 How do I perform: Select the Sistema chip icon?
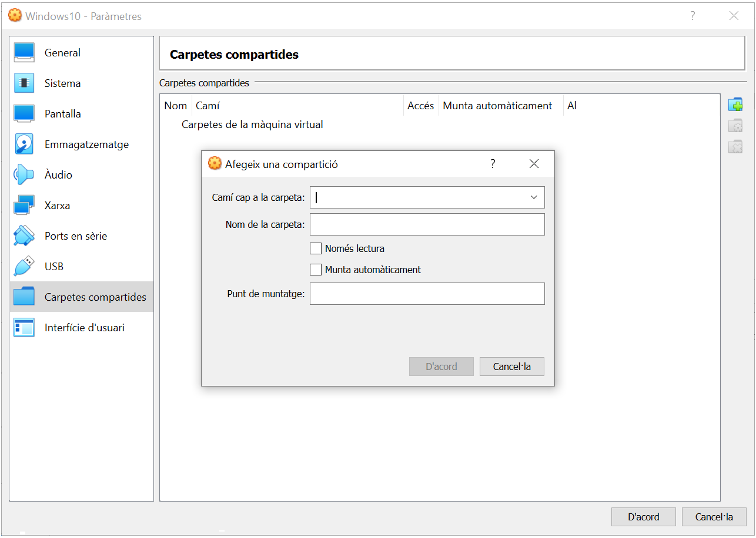tap(24, 83)
